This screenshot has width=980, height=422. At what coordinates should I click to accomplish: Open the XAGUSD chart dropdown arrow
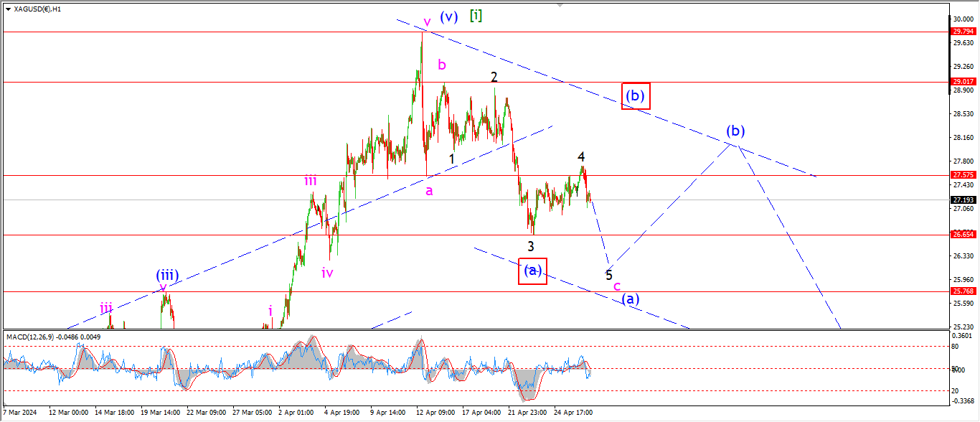8,9
